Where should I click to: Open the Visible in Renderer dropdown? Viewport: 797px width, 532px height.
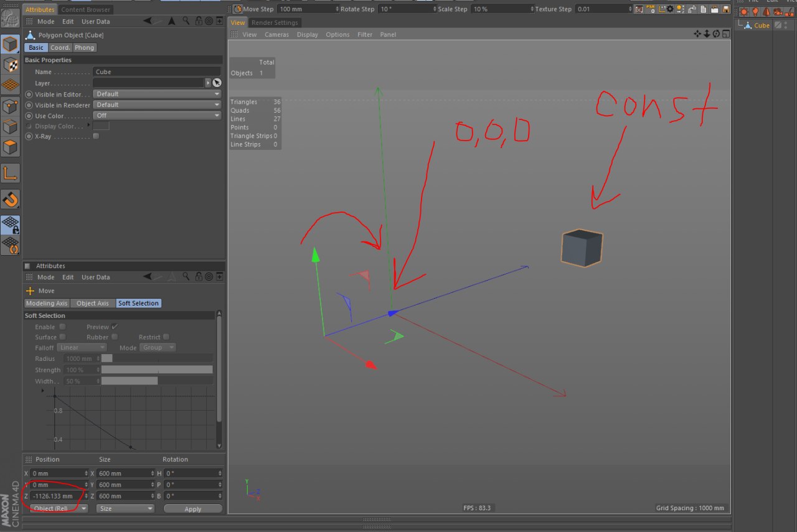coord(157,105)
